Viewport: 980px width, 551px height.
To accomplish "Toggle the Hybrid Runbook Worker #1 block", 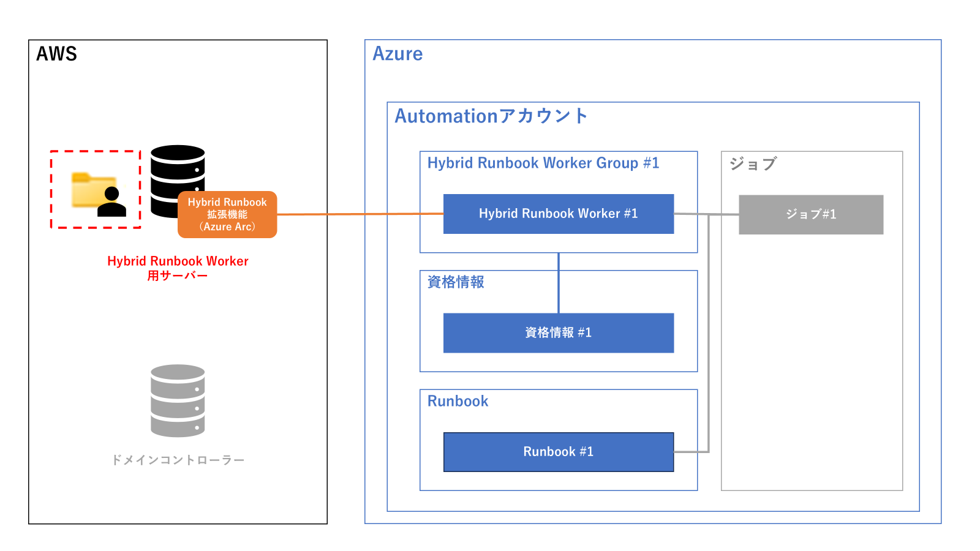I will click(x=558, y=214).
